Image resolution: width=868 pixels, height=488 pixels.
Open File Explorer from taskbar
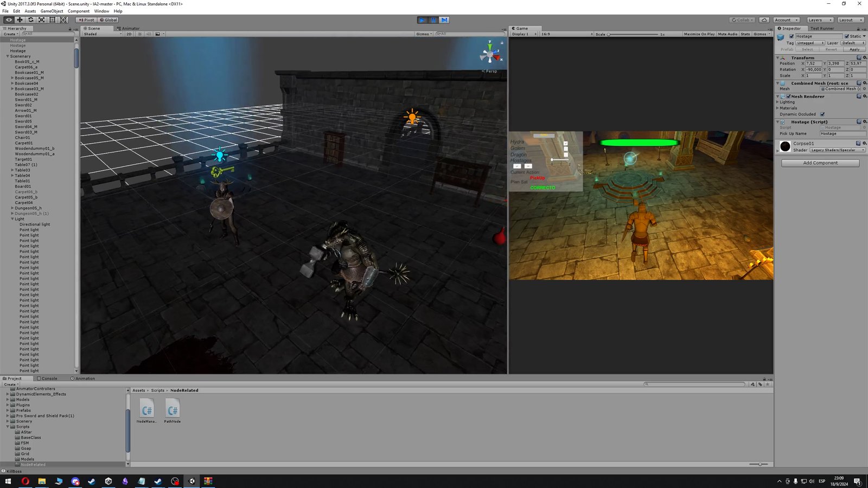tap(42, 481)
